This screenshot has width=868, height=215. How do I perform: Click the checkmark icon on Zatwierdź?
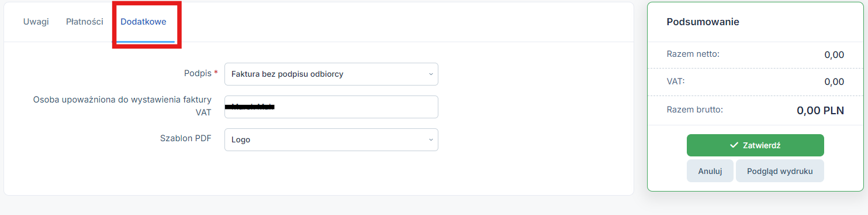point(734,145)
